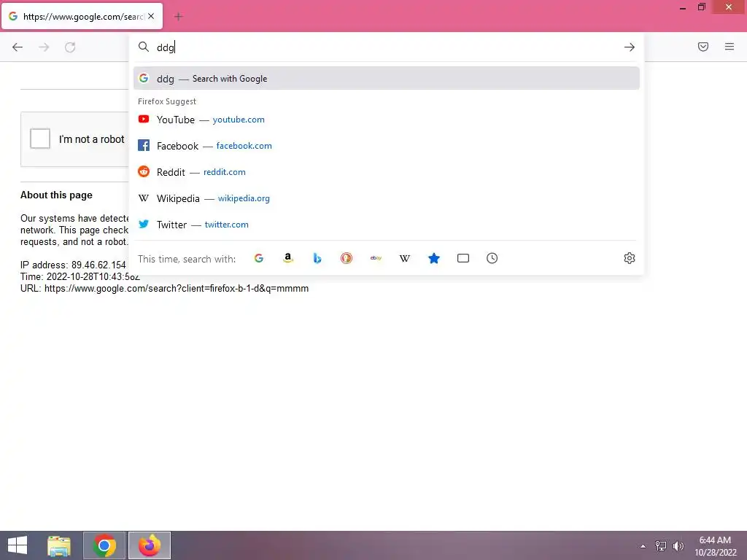Click the 'About this page' heading
Viewport: 747px width, 560px height.
pos(56,195)
